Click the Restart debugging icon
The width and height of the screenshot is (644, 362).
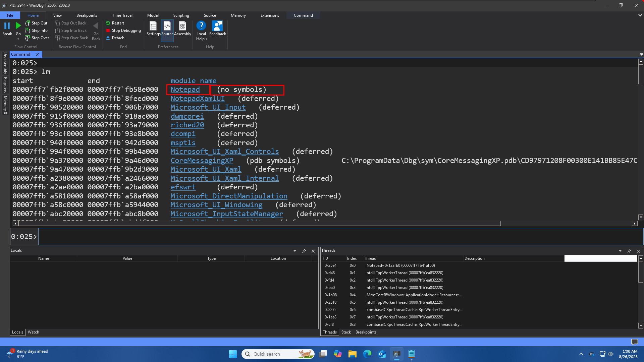[108, 23]
